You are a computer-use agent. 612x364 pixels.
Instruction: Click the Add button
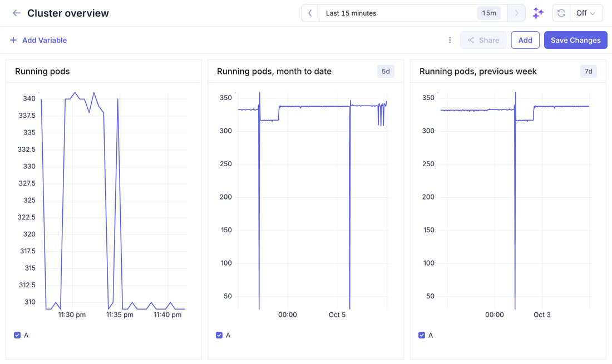[525, 40]
